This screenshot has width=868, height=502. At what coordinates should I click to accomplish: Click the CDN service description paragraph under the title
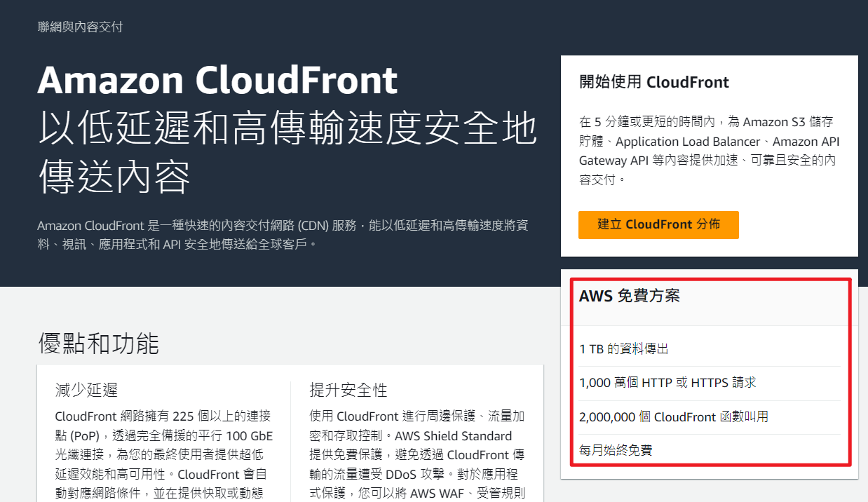point(287,235)
